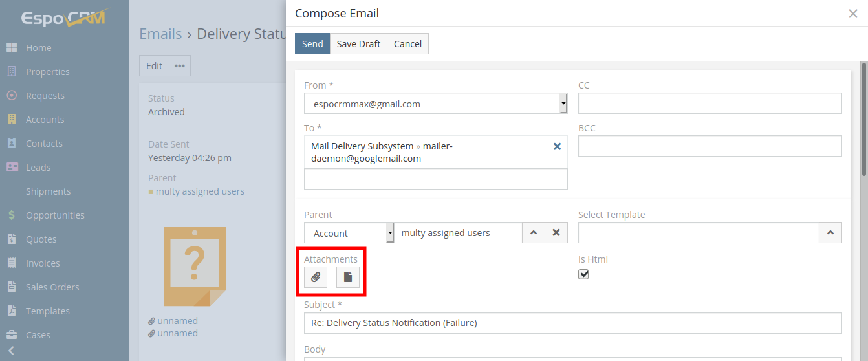Viewport: 868px width, 361px height.
Task: Click the Home icon in sidebar
Action: [x=12, y=48]
